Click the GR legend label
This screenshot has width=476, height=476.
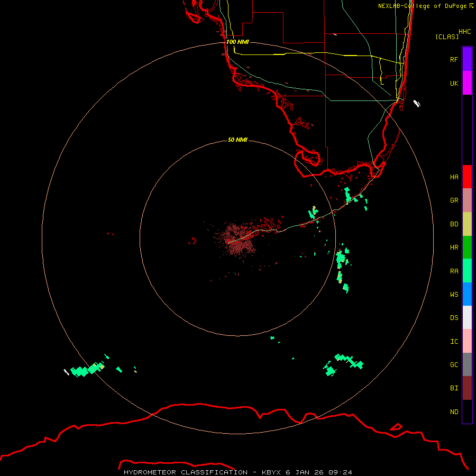(x=454, y=200)
